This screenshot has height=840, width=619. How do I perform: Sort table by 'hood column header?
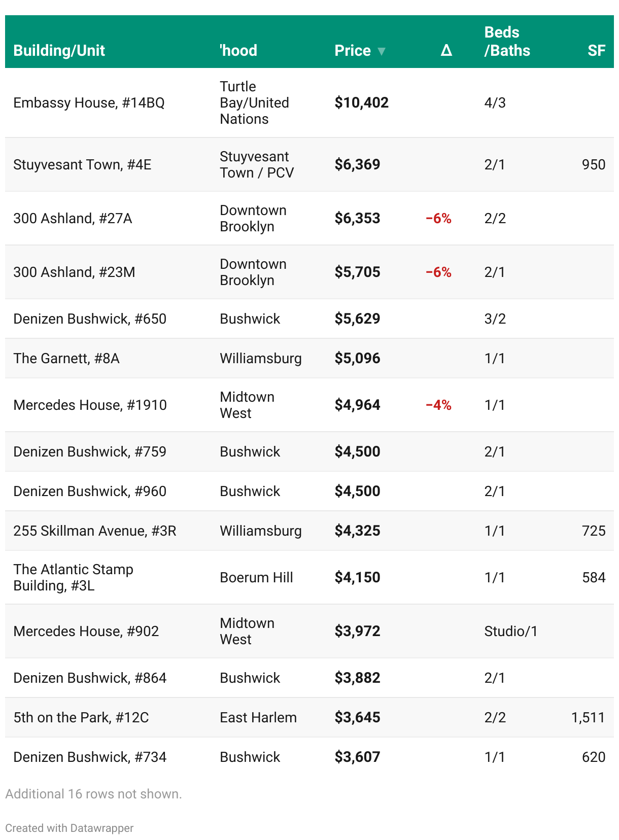(238, 51)
